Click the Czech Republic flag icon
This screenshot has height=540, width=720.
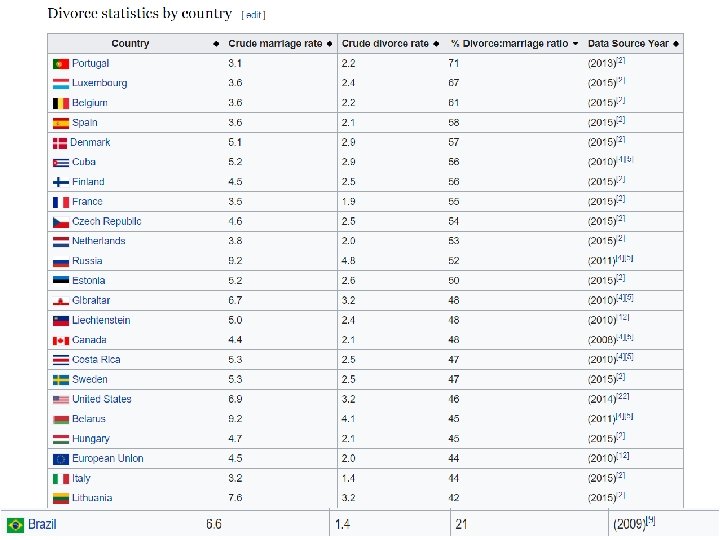[60, 221]
